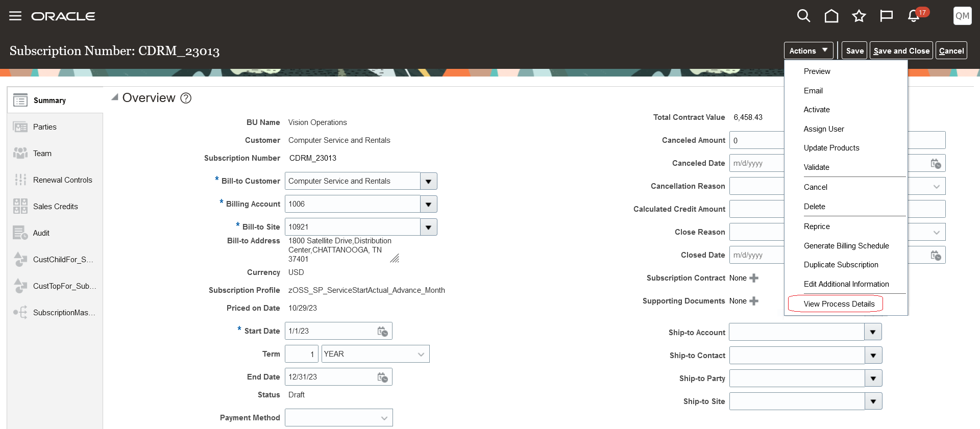Expand the Bill-to Customer dropdown arrow
This screenshot has width=980, height=429.
pyautogui.click(x=429, y=181)
